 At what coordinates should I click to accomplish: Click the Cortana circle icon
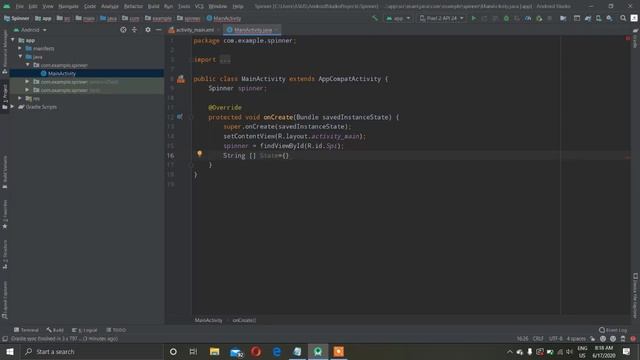point(173,351)
